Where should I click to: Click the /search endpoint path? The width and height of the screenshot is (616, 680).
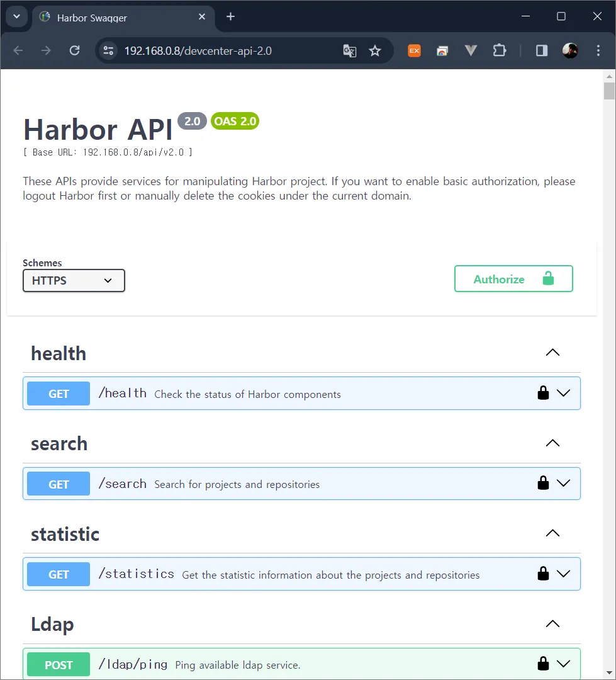122,484
